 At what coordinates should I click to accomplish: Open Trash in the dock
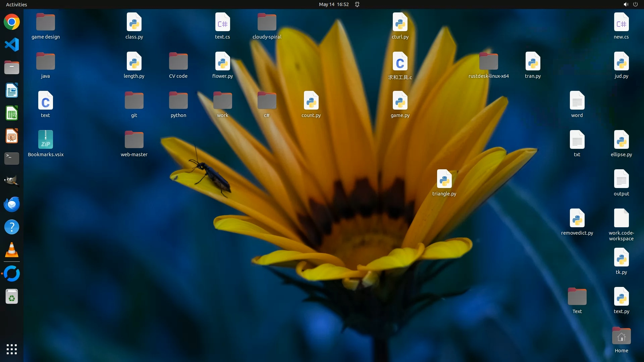[x=12, y=297]
